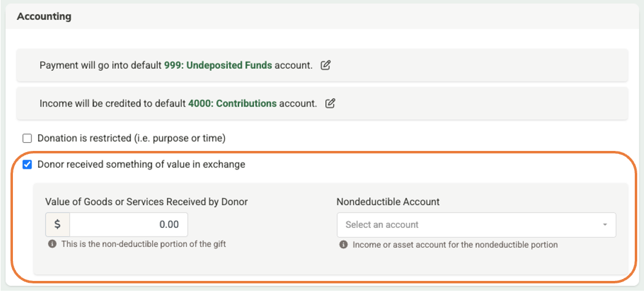644x292 pixels.
Task: Click info icon under Nondeductible Account dropdown
Action: pos(344,245)
